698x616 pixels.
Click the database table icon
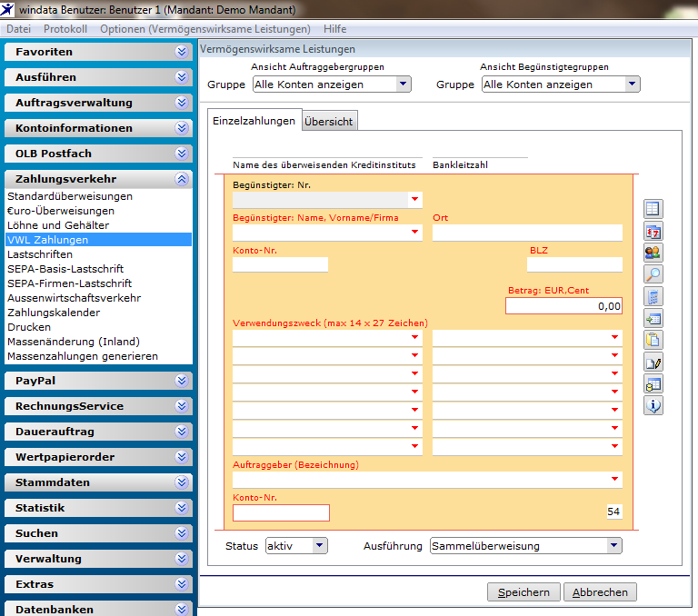click(x=653, y=384)
